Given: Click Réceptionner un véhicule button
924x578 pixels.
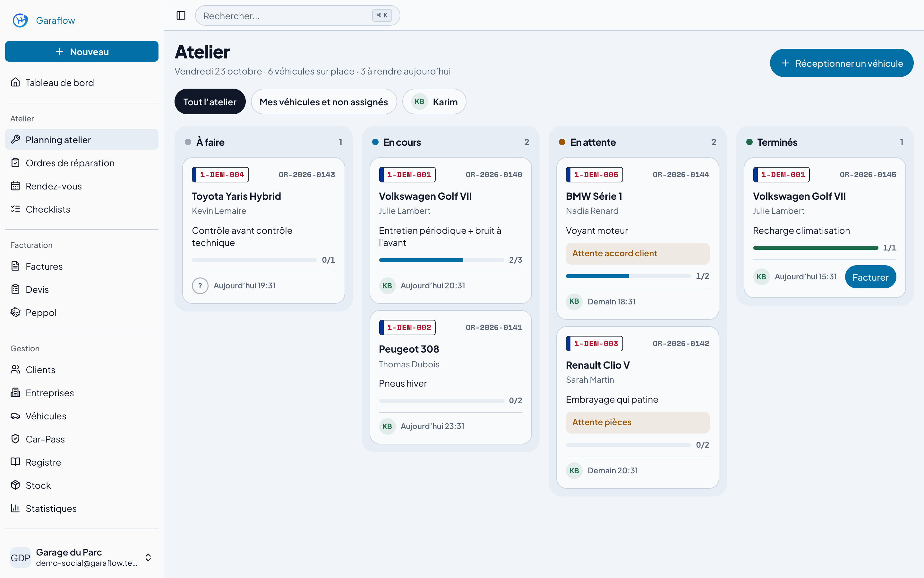Looking at the screenshot, I should tap(842, 63).
